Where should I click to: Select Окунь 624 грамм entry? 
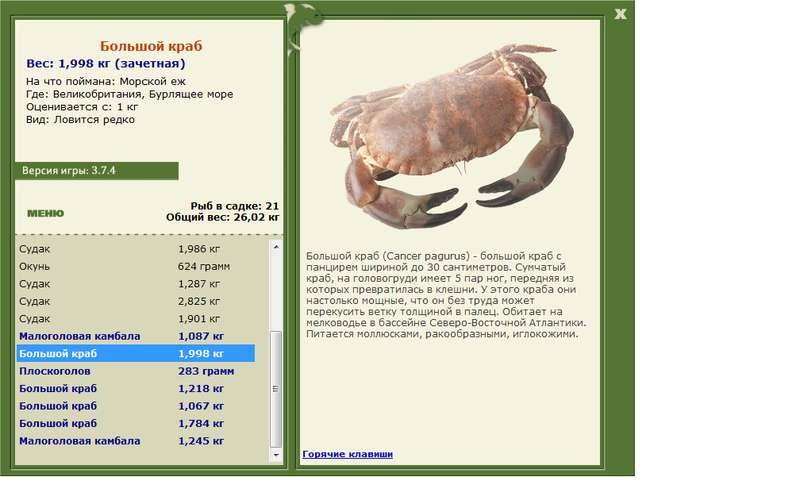click(x=136, y=266)
